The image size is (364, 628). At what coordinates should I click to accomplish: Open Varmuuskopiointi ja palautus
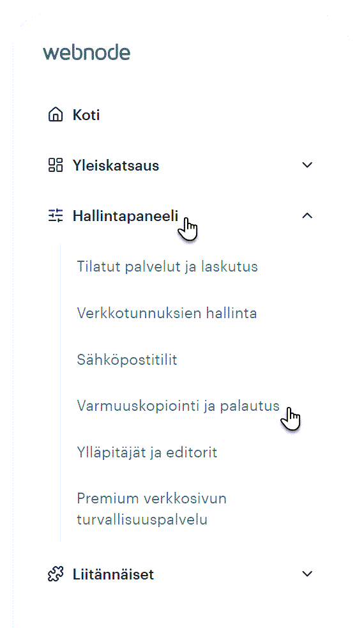coord(178,406)
